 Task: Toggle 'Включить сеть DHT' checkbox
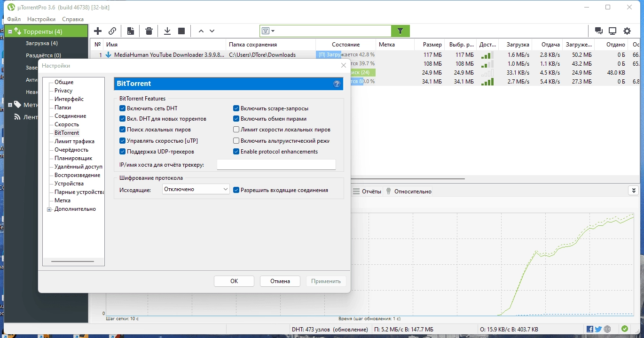coord(123,108)
